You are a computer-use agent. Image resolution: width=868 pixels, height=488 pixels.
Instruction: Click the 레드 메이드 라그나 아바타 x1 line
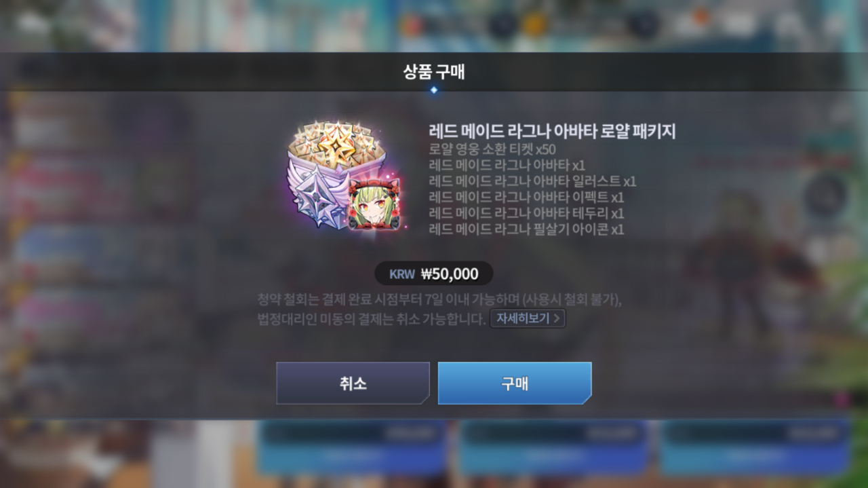point(507,166)
